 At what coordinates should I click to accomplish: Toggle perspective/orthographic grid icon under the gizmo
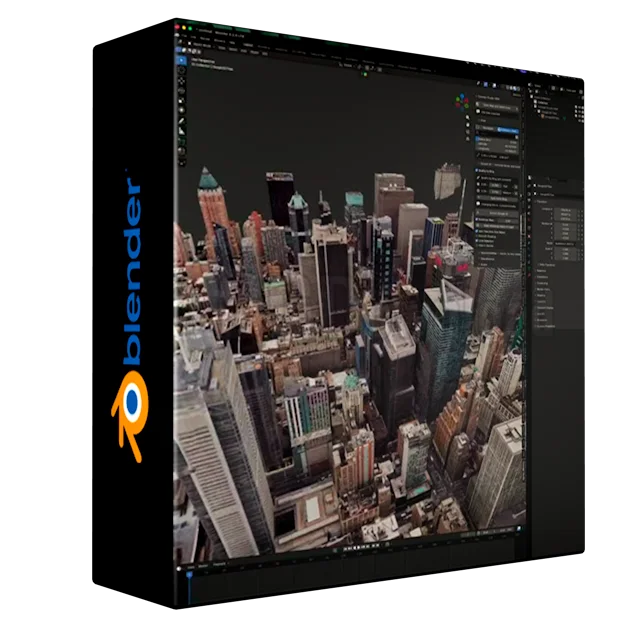468,139
